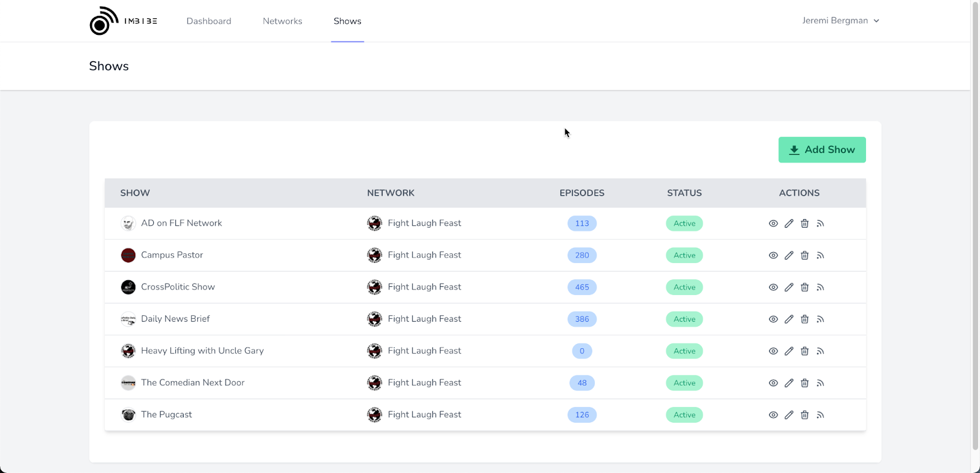The height and width of the screenshot is (473, 980).
Task: View the Daily News Brief show
Action: tap(774, 319)
